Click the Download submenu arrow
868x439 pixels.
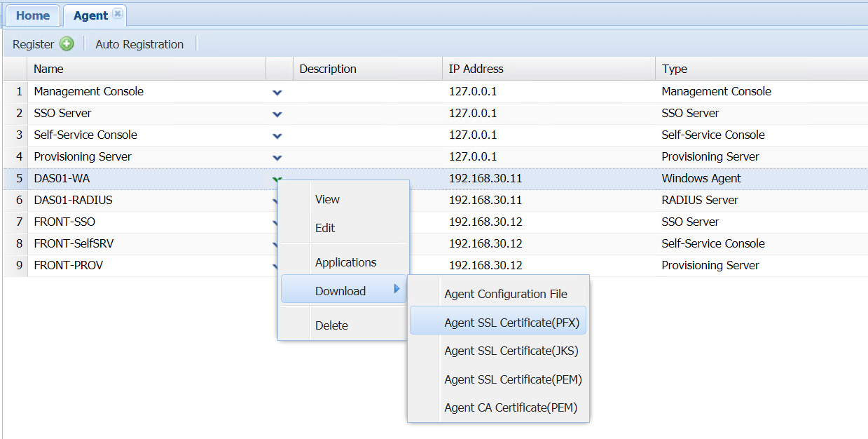point(397,289)
